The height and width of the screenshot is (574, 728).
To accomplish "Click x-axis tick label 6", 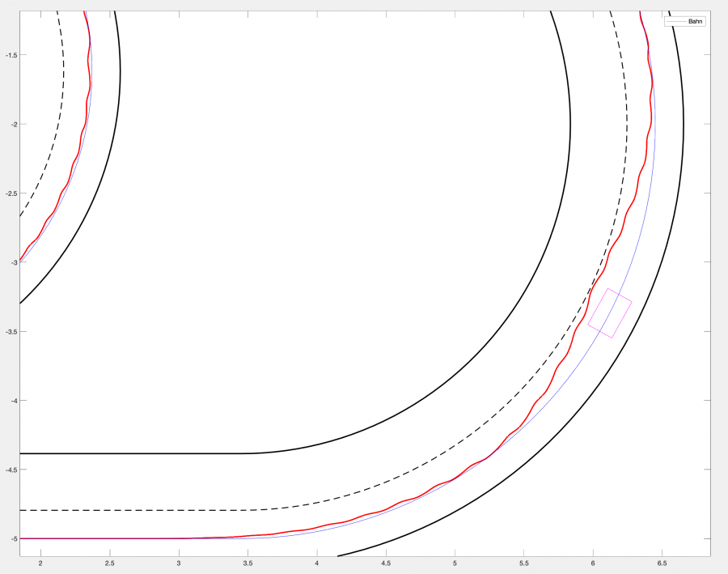I will pyautogui.click(x=594, y=563).
